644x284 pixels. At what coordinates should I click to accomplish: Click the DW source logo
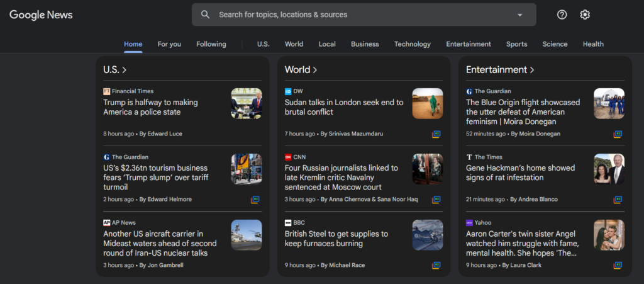tap(288, 91)
